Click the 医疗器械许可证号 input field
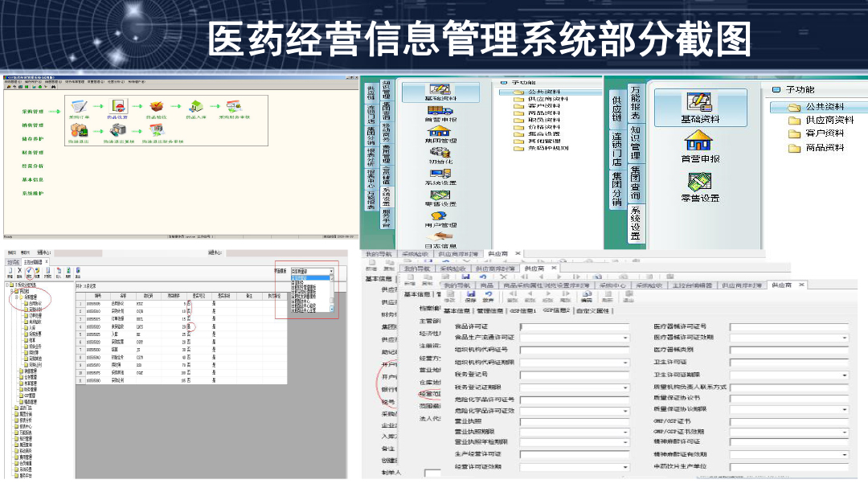 tap(789, 327)
